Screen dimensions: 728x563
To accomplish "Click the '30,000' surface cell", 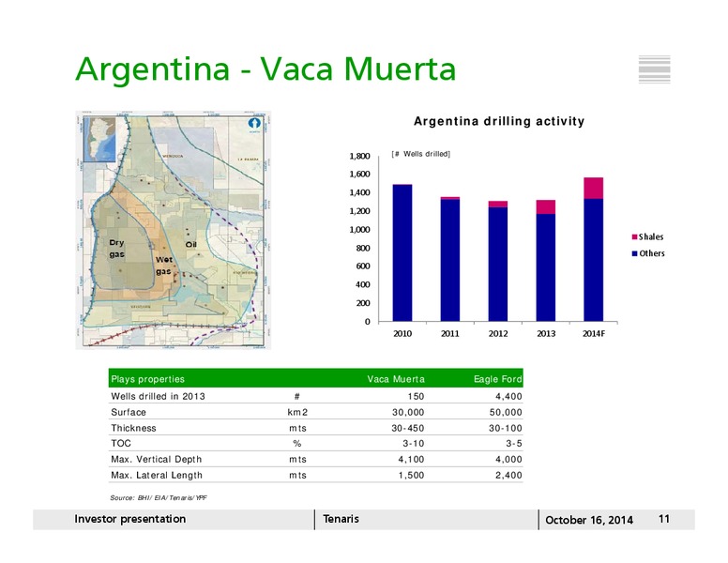I will click(408, 413).
